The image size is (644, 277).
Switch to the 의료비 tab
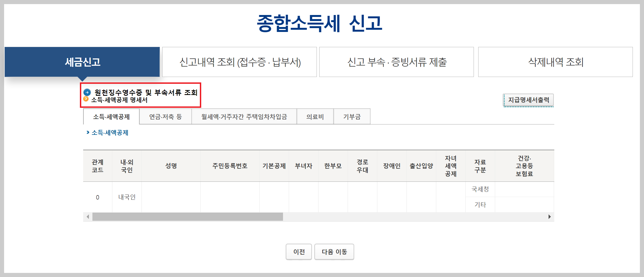click(x=315, y=117)
